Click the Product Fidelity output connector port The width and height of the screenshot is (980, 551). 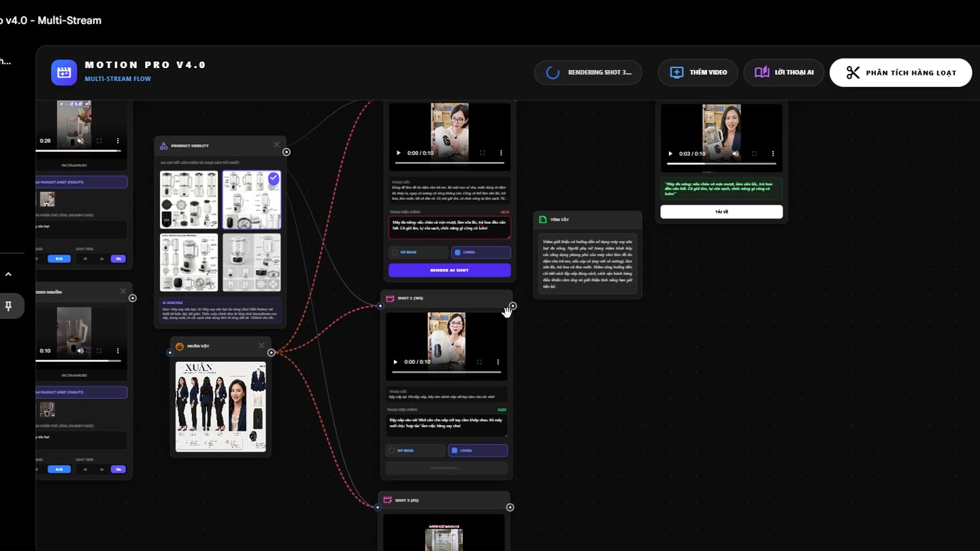click(x=287, y=152)
